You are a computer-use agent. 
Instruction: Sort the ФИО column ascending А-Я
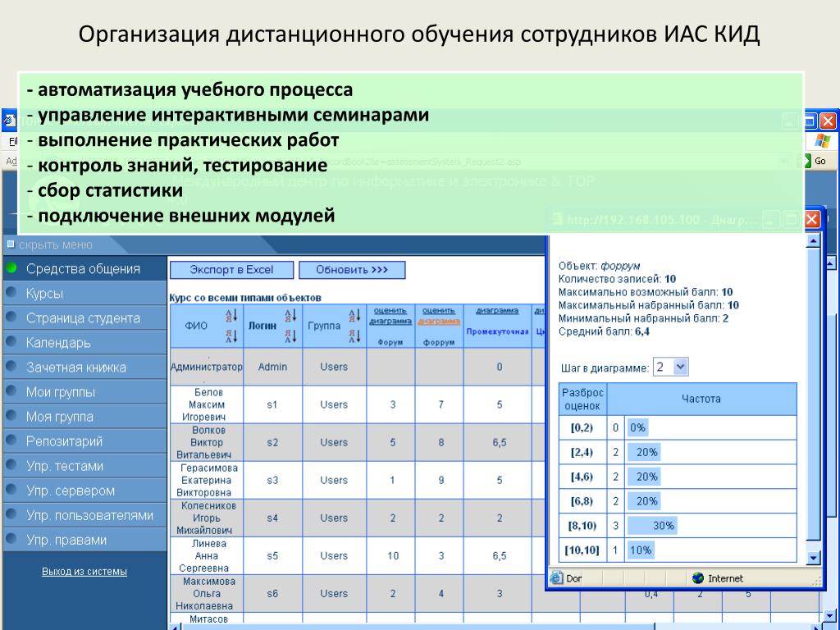231,314
